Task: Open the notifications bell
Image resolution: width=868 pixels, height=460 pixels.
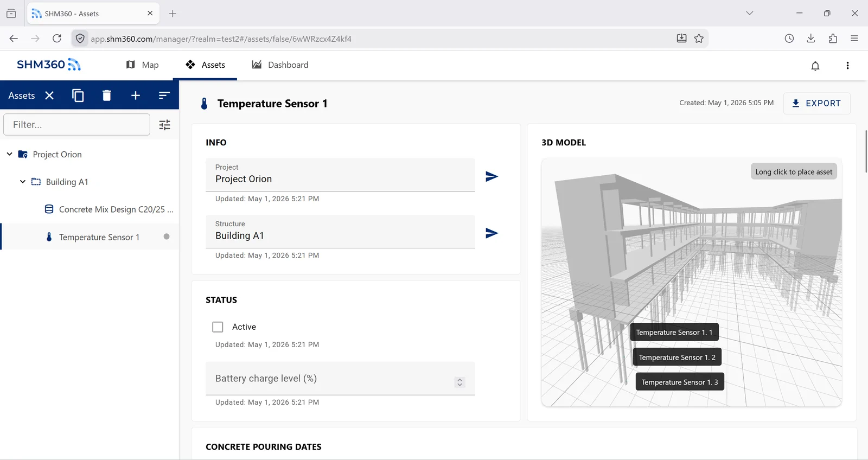Action: click(x=815, y=66)
